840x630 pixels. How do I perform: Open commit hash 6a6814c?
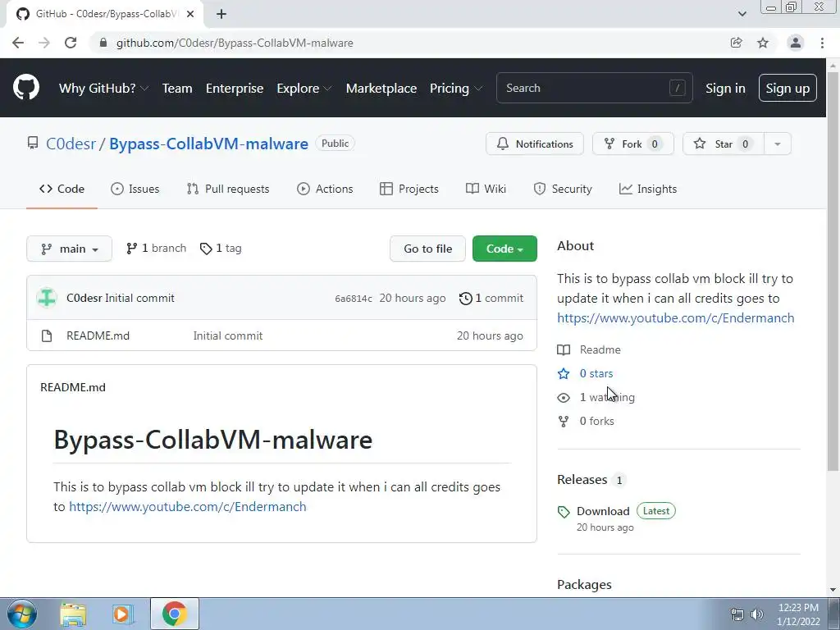pyautogui.click(x=354, y=299)
